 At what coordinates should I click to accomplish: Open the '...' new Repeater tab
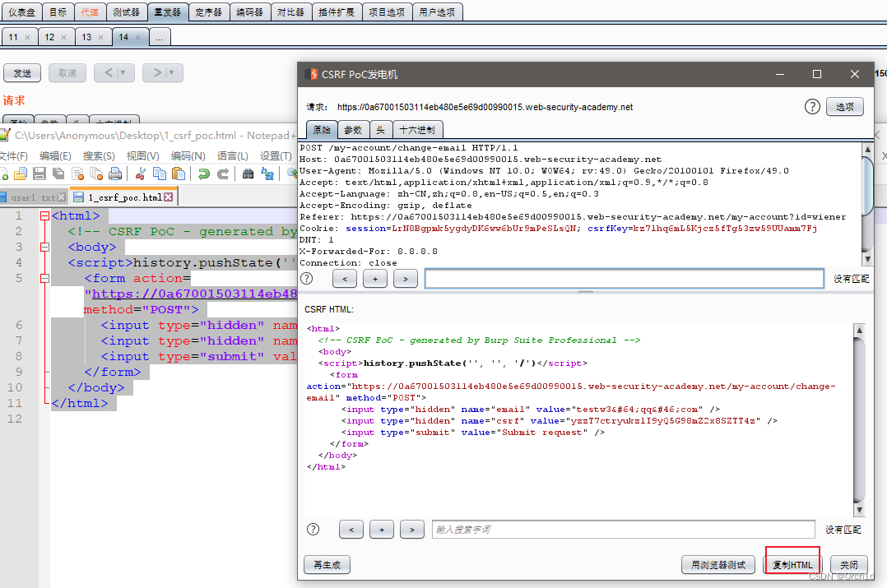(x=160, y=37)
